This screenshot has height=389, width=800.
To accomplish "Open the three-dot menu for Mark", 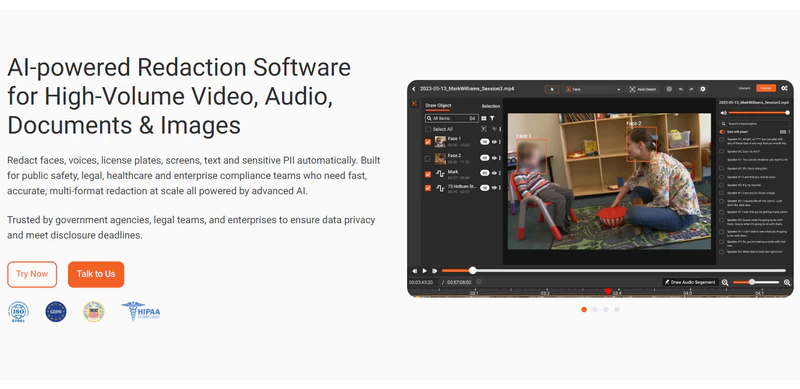I will click(x=500, y=173).
